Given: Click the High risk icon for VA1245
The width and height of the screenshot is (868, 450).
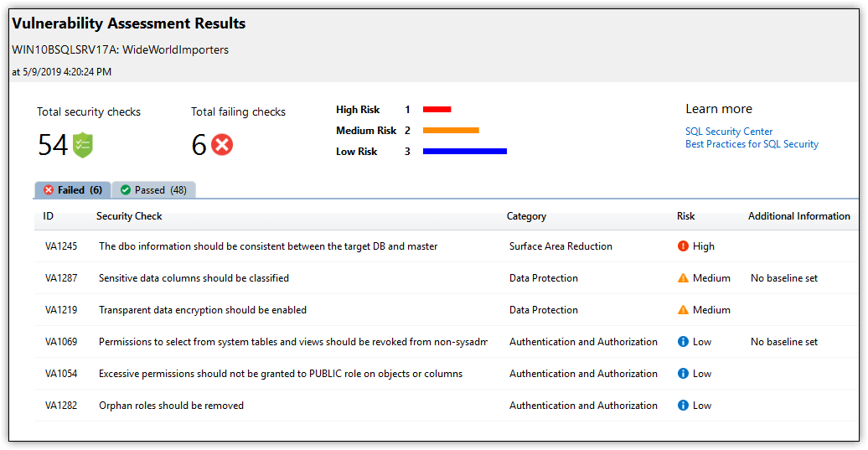Looking at the screenshot, I should coord(683,246).
